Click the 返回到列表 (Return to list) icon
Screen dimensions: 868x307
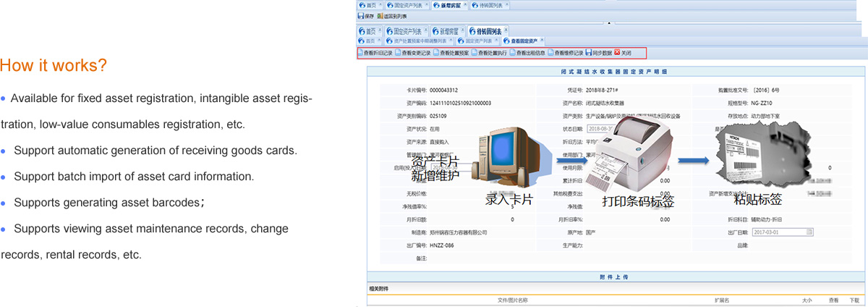(x=378, y=16)
